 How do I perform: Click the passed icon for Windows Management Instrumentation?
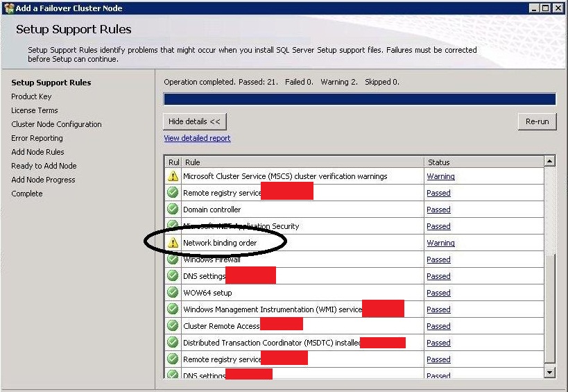(173, 309)
